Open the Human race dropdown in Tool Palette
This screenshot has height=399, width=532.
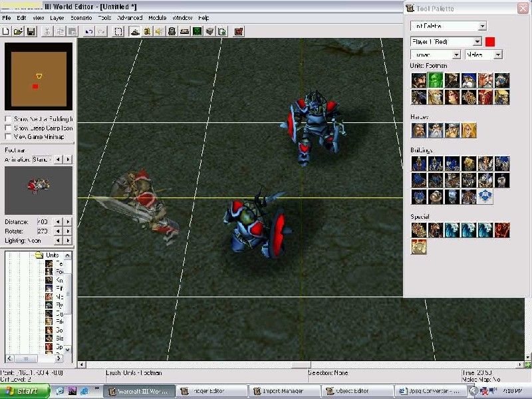[457, 55]
